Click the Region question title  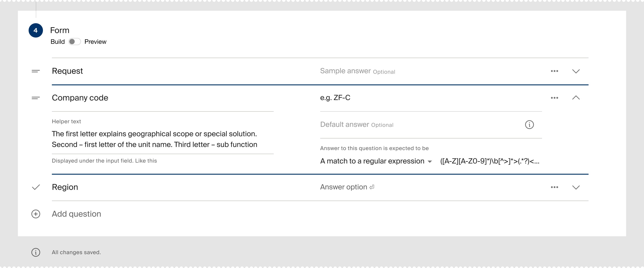click(x=65, y=187)
